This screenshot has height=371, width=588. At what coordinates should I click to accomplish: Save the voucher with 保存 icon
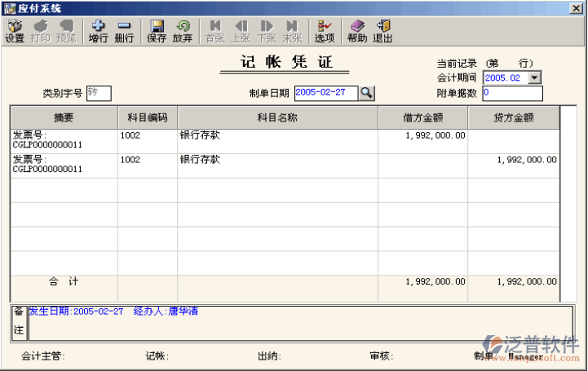pyautogui.click(x=157, y=31)
